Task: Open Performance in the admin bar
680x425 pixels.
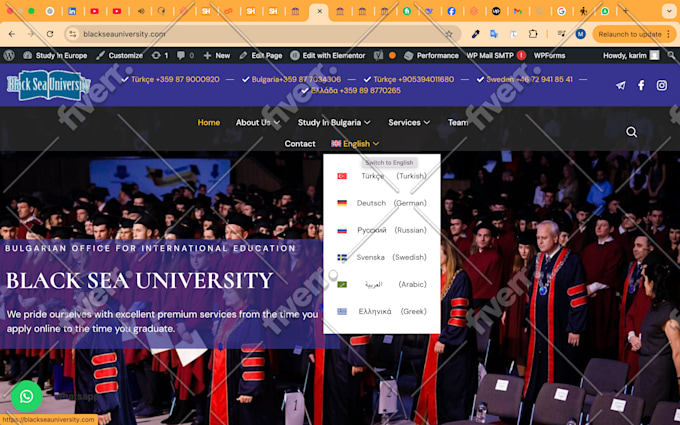Action: [432, 56]
